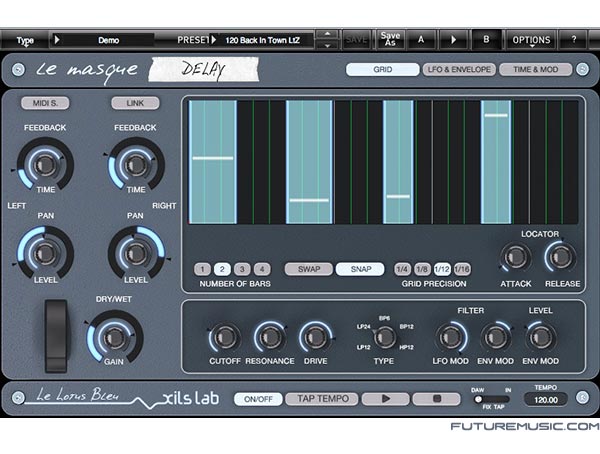
Task: Select the B comparison slot
Action: click(486, 39)
